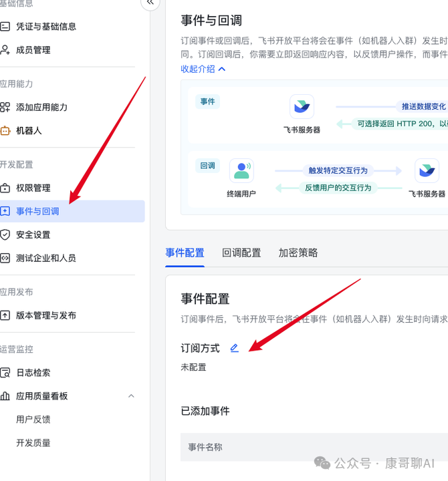Image resolution: width=448 pixels, height=481 pixels.
Task: Open 开发质量 under quality dashboard
Action: click(x=33, y=443)
